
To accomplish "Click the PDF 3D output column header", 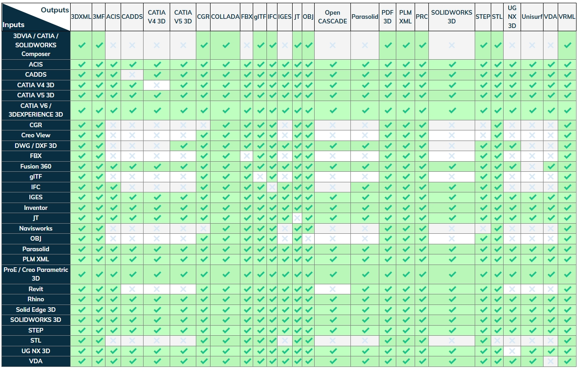I will coord(388,17).
